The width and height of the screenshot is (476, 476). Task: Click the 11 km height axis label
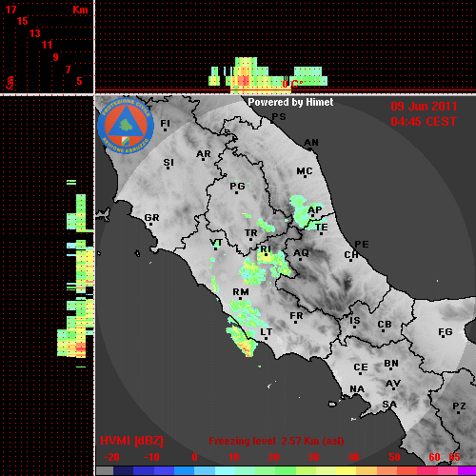coord(47,45)
